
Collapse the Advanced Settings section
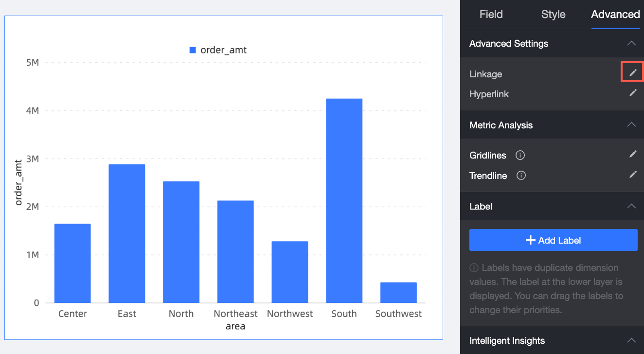631,43
